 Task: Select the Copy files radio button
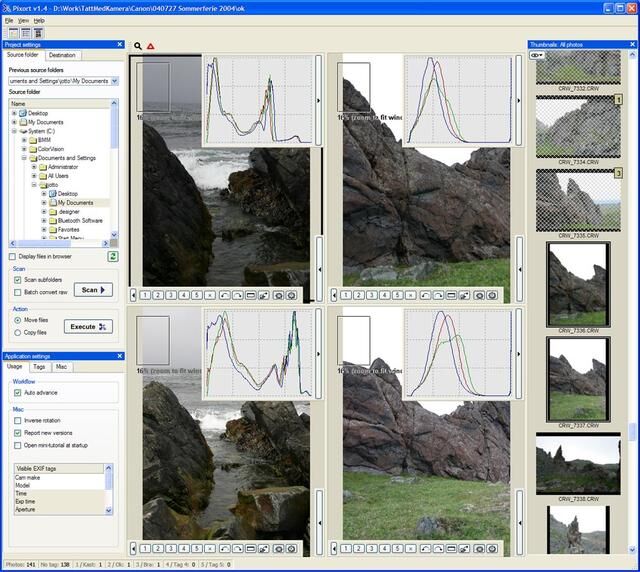pos(18,331)
